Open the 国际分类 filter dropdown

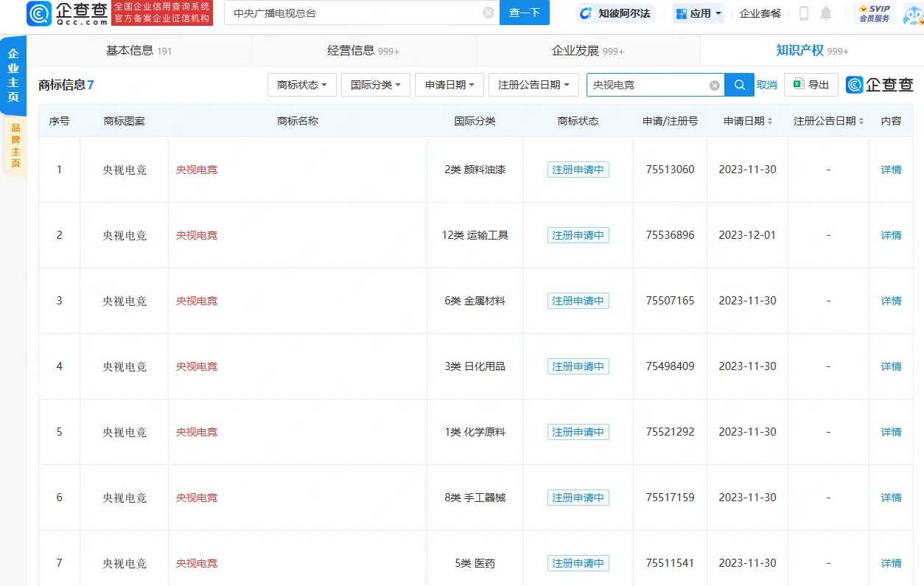tap(376, 85)
